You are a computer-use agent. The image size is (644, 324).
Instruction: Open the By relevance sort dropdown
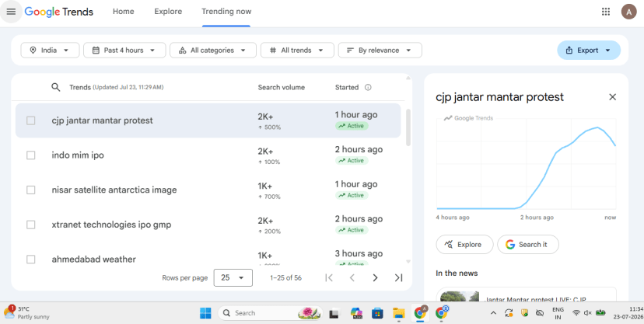point(380,50)
